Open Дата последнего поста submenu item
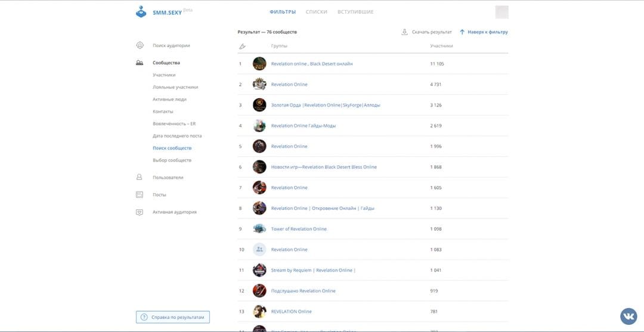Image resolution: width=644 pixels, height=332 pixels. coord(178,136)
